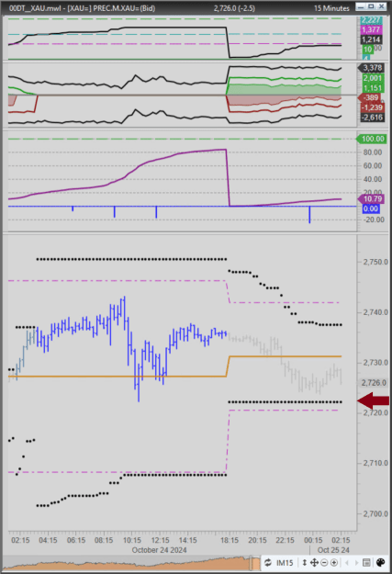Click the 2,710.0 price axis label
The height and width of the screenshot is (574, 392).
(375, 463)
